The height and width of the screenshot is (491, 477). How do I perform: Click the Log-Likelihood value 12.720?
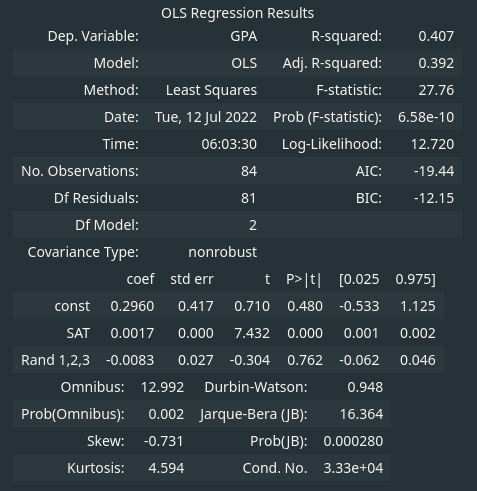pyautogui.click(x=432, y=144)
